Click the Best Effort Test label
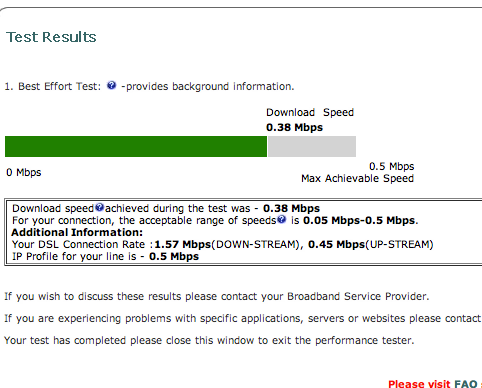 [x=52, y=86]
